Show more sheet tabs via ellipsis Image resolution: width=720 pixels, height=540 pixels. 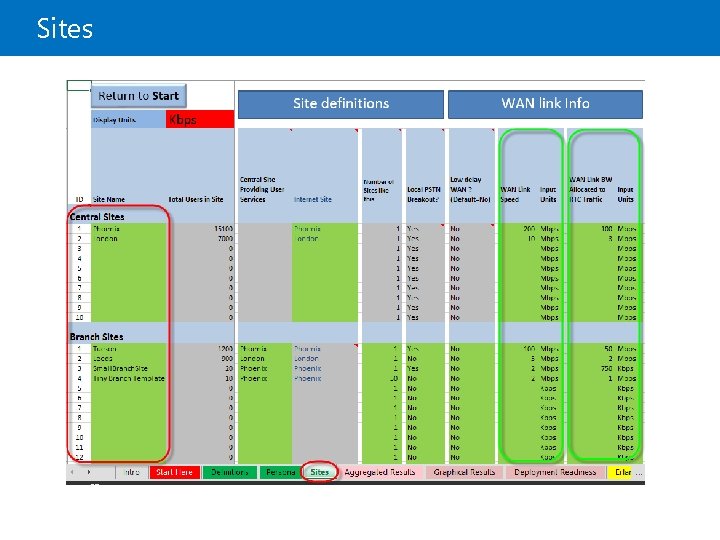pyautogui.click(x=639, y=472)
